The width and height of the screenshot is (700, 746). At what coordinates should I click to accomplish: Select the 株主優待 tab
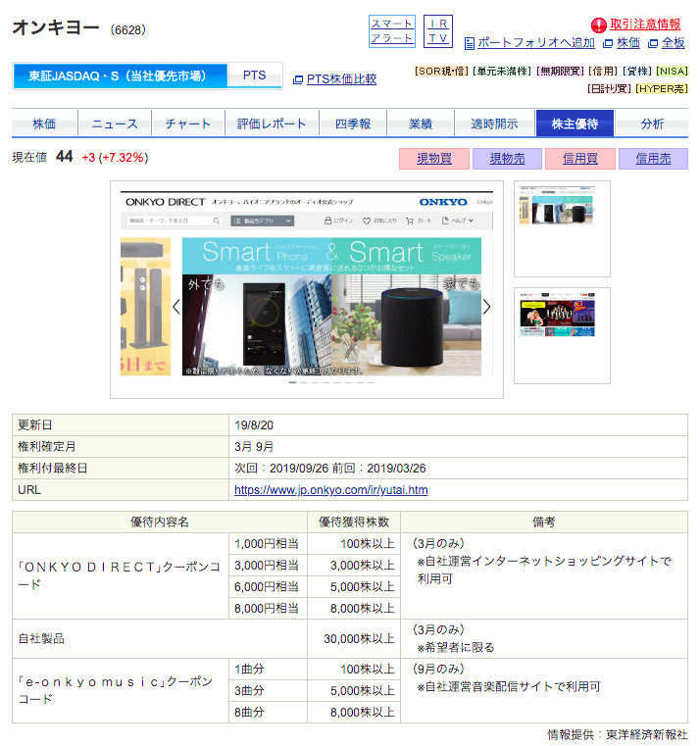click(x=575, y=124)
